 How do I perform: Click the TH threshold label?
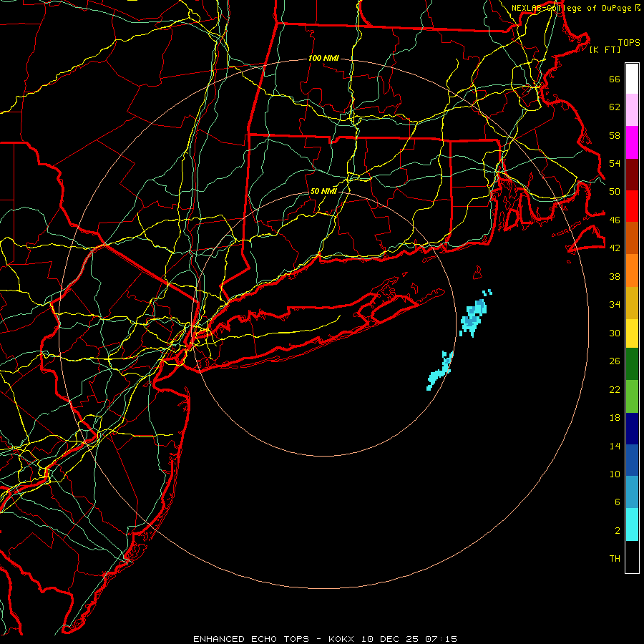tap(615, 558)
